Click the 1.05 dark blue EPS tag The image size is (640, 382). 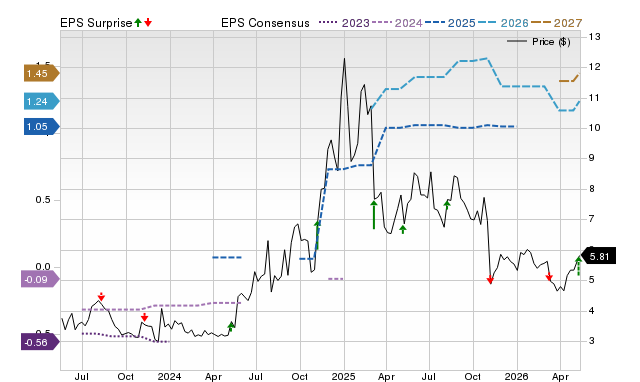pos(42,127)
